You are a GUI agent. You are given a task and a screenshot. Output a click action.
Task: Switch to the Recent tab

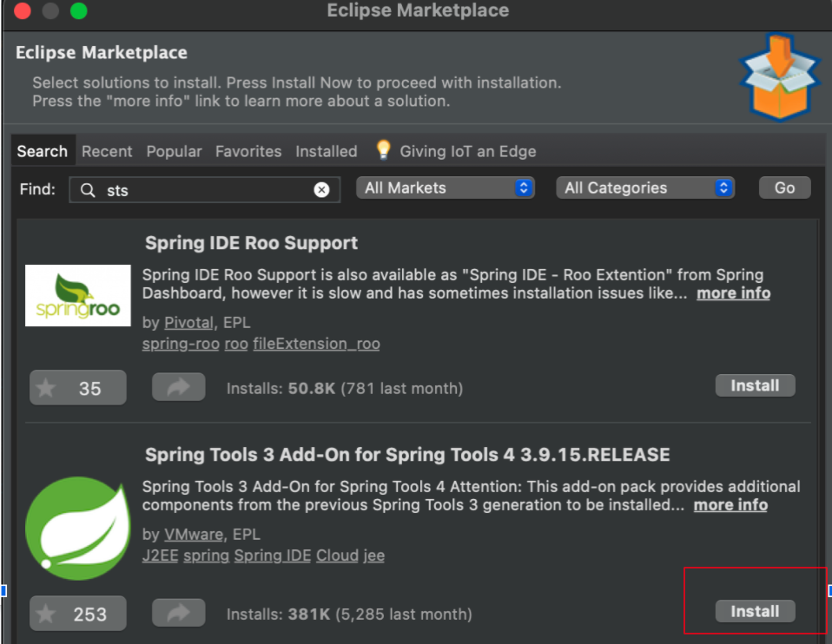click(107, 151)
